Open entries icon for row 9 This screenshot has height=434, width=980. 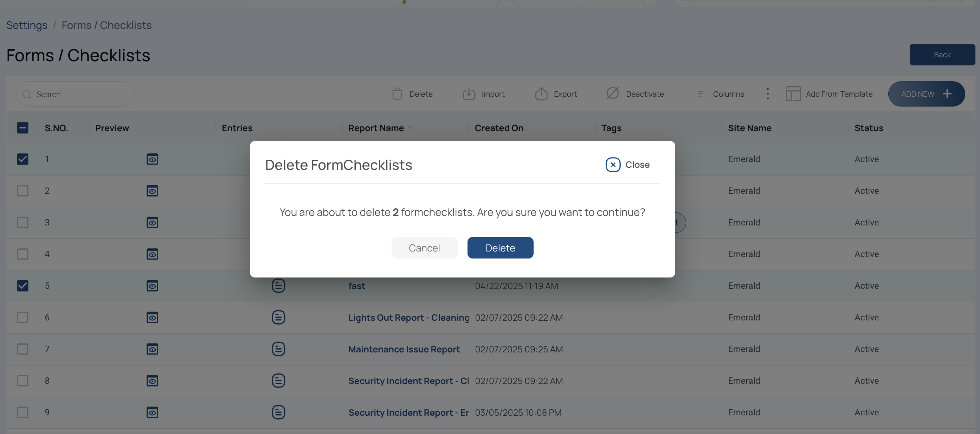278,412
